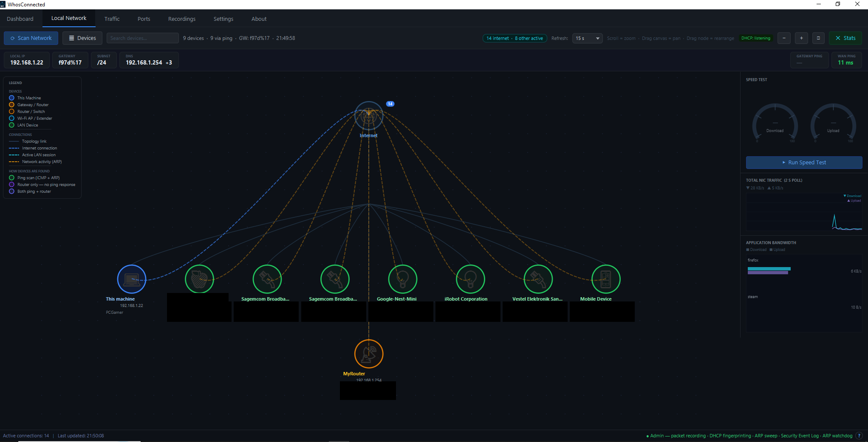Select the second Sagemcom Broadba... device node

click(x=335, y=279)
